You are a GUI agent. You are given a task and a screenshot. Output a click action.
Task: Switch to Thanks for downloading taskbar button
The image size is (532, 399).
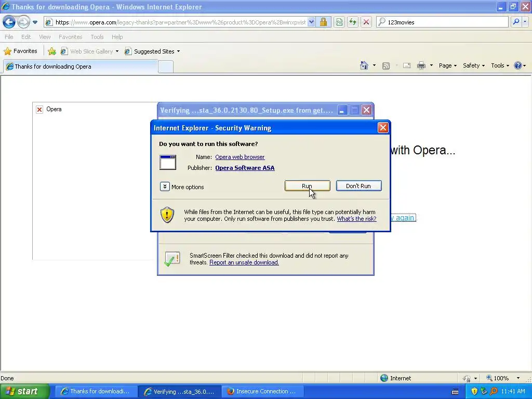[96, 391]
